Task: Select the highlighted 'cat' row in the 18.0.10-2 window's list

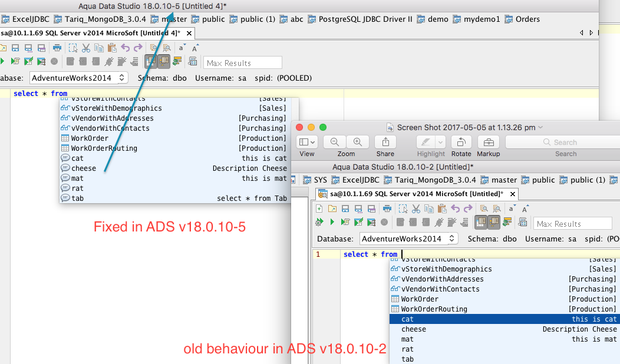Action: pos(504,319)
